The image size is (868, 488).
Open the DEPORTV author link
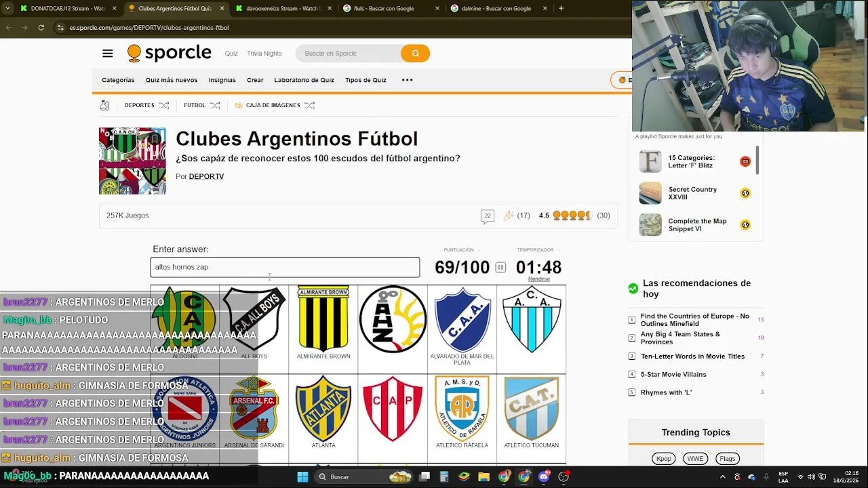(x=206, y=176)
